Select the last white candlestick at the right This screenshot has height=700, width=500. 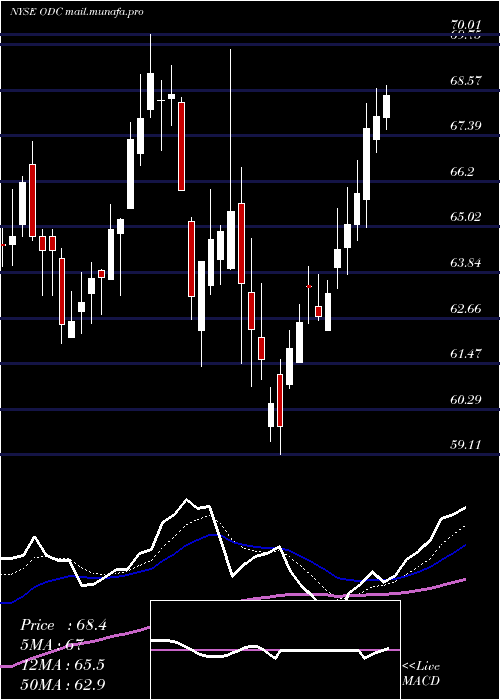[386, 106]
